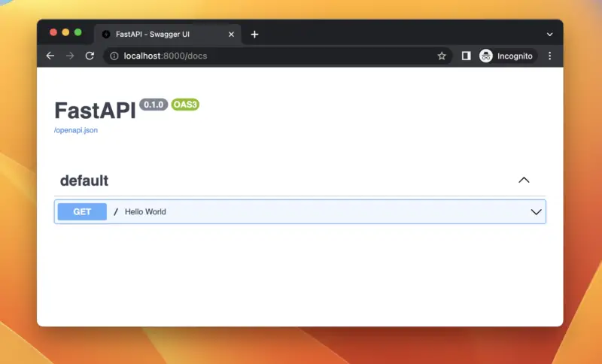602x364 pixels.
Task: View site info icon in address bar
Action: [114, 56]
